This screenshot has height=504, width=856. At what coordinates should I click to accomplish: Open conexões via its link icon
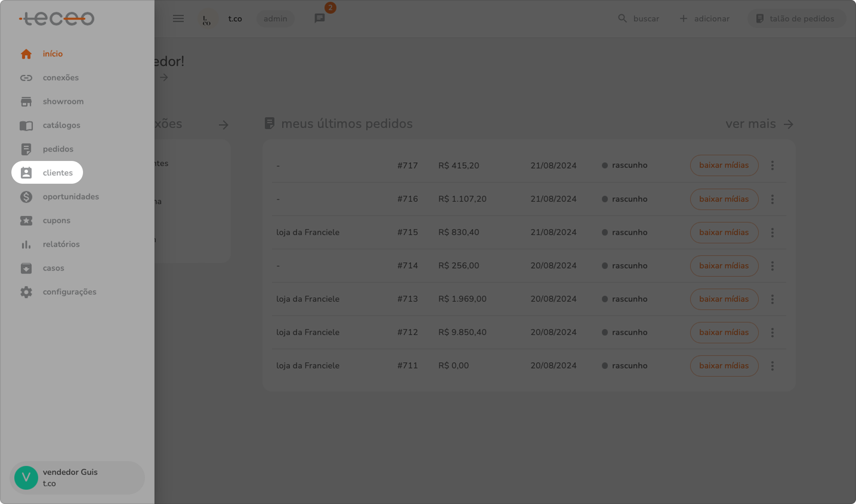pos(26,78)
